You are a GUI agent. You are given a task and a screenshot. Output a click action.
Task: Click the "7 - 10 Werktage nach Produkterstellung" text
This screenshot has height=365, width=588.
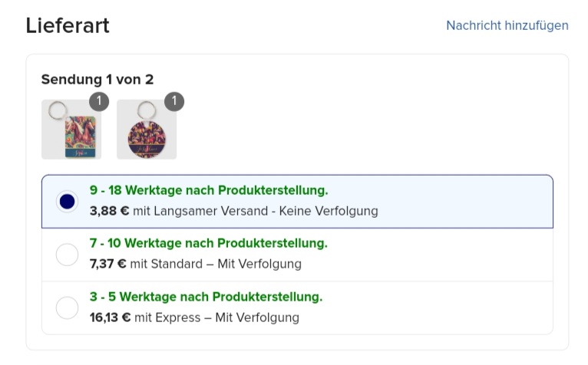pos(209,243)
